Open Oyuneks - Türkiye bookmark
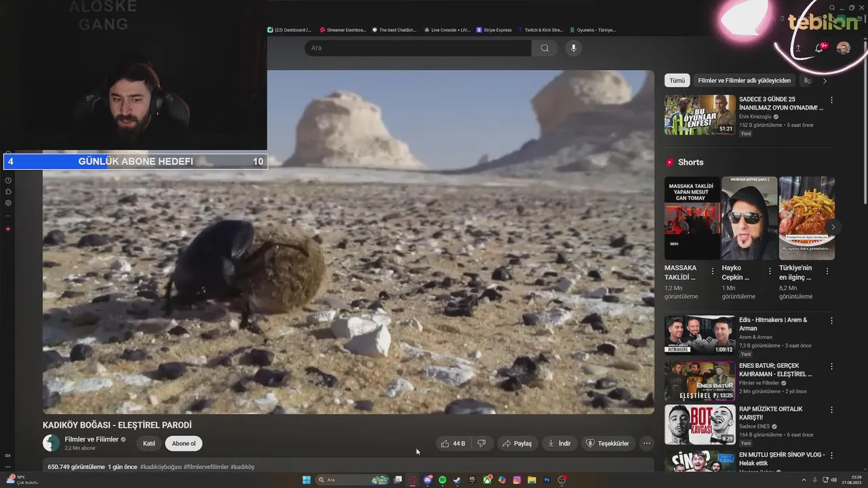This screenshot has height=488, width=868. pos(593,30)
